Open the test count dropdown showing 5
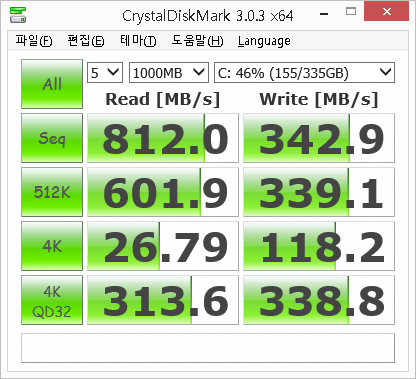 click(x=105, y=72)
